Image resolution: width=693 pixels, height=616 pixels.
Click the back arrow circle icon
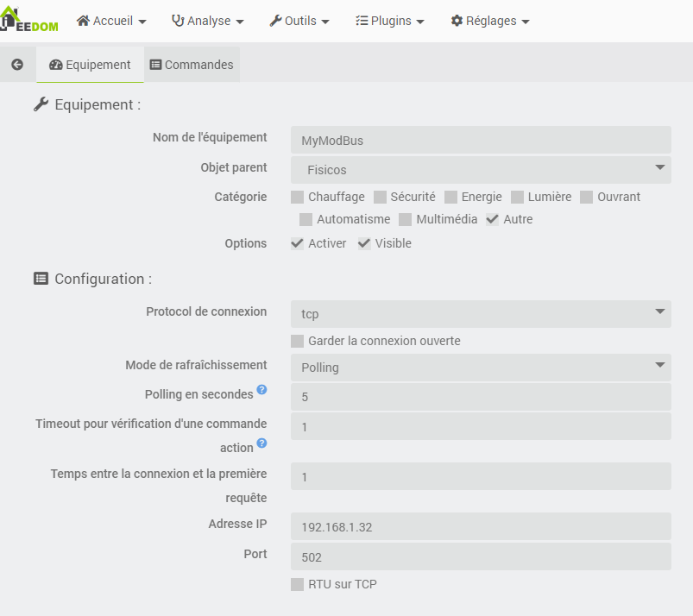tap(17, 65)
